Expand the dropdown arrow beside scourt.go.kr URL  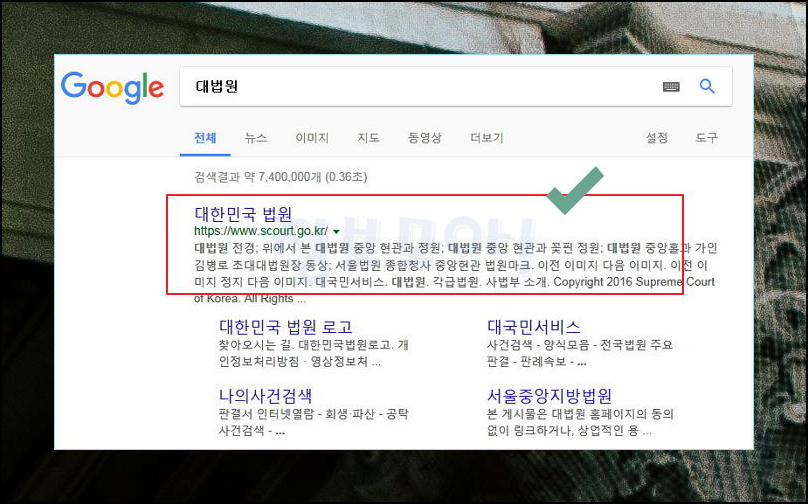click(x=336, y=232)
